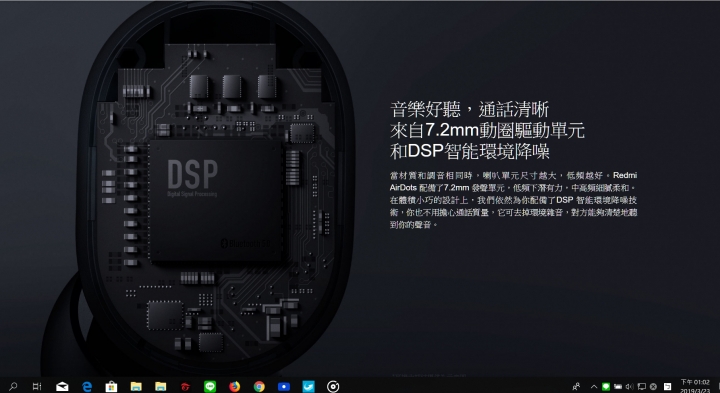Click the monitor-shaped tray icon
The height and width of the screenshot is (393, 720).
pos(641,387)
